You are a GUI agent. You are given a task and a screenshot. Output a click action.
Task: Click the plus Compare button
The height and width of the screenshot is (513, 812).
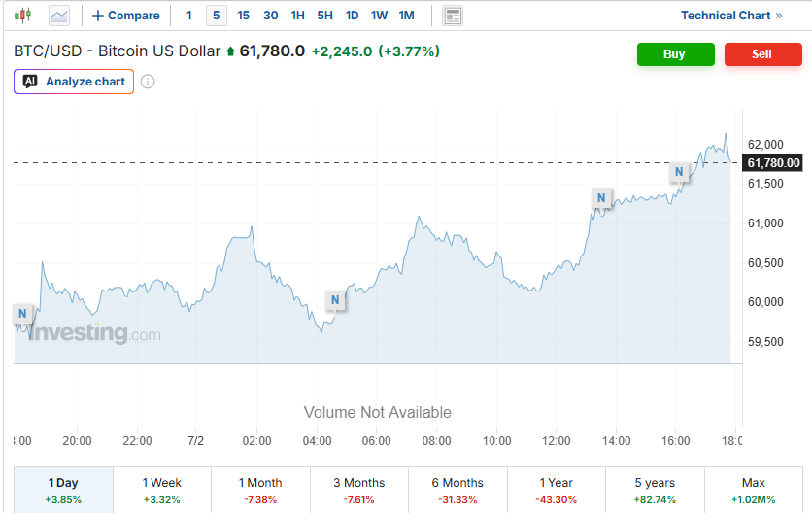tap(126, 16)
